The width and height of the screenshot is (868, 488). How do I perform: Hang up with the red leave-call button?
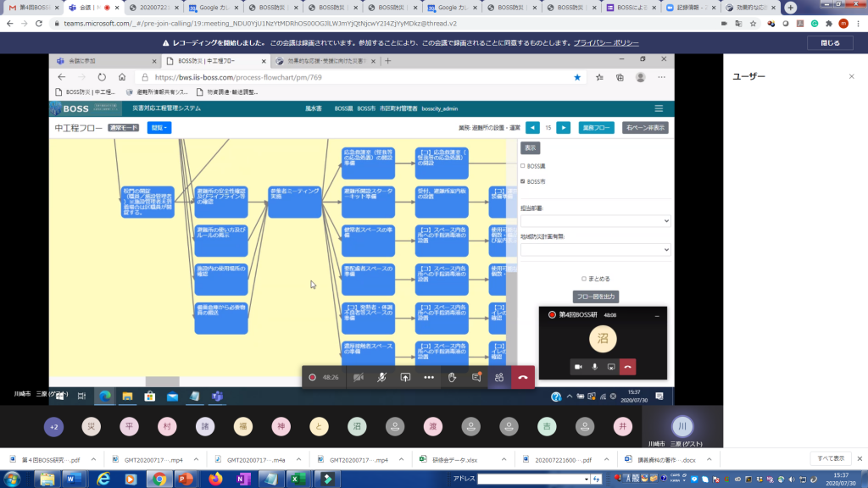522,377
